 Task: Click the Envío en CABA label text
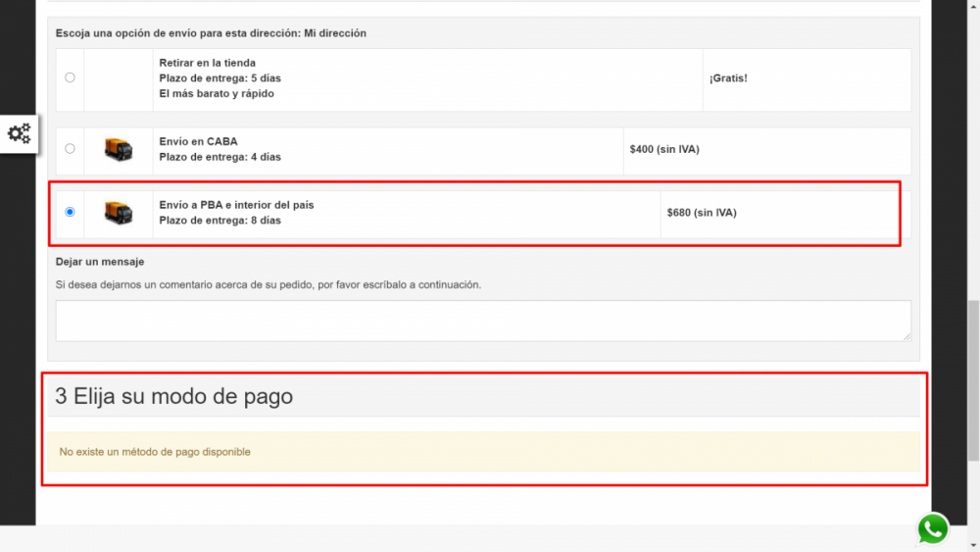(x=198, y=141)
